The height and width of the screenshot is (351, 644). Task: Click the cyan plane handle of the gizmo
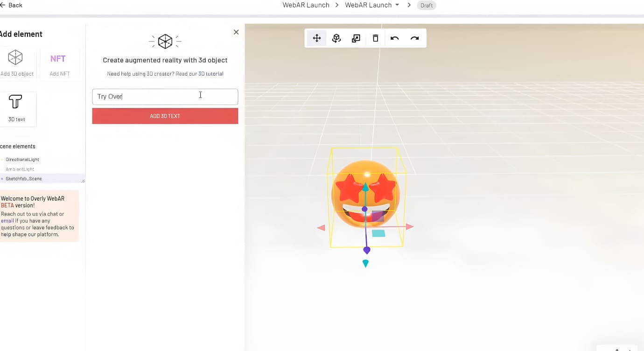click(378, 233)
